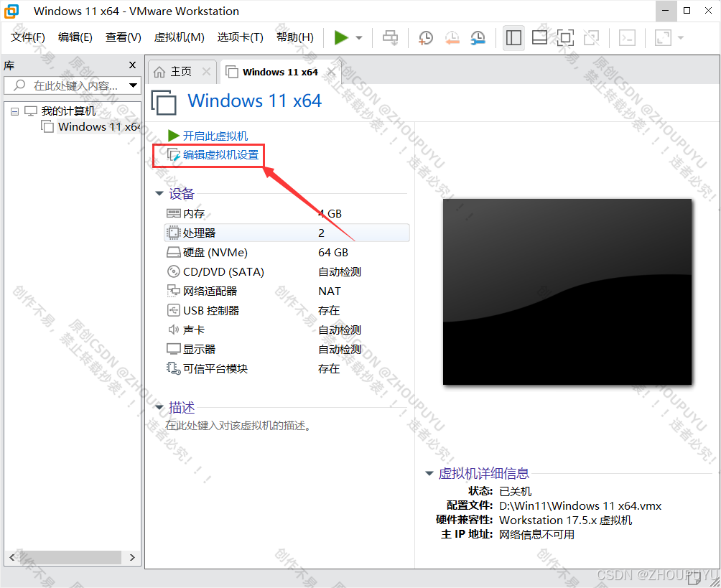Click the display monitor icon
Screen dimensions: 721x588
tap(173, 349)
